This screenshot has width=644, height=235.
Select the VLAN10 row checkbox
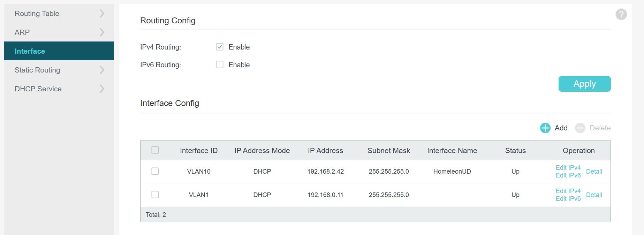[x=155, y=171]
